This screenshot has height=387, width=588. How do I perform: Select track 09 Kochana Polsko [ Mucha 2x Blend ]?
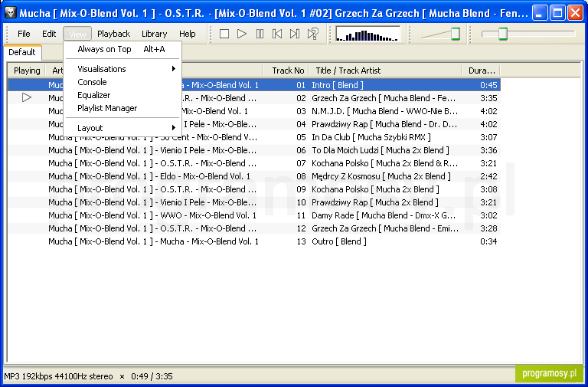coord(254,189)
